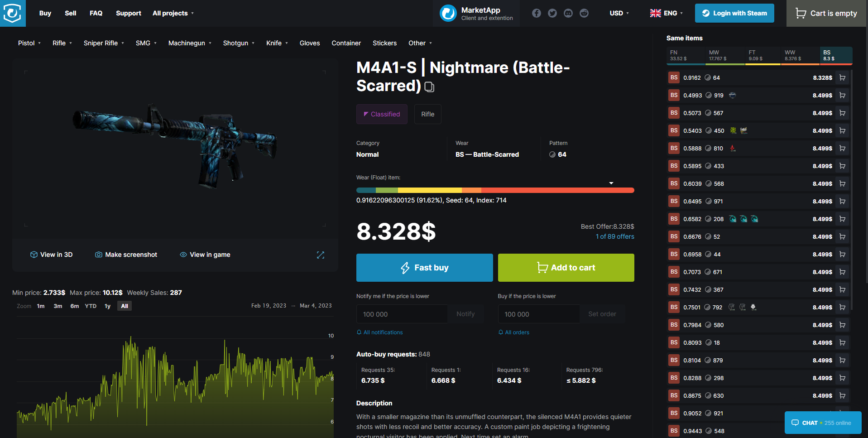Open the Gloves category
868x438 pixels.
310,43
